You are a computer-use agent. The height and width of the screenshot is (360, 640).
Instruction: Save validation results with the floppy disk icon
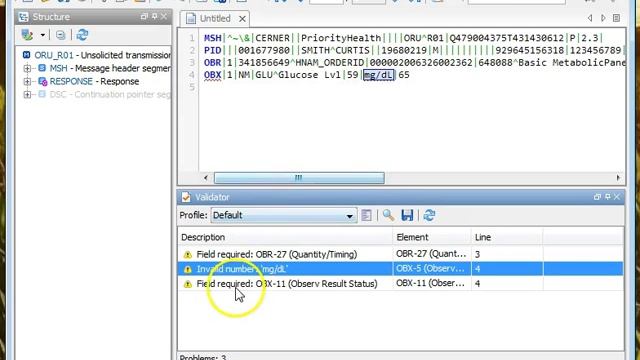click(x=407, y=215)
